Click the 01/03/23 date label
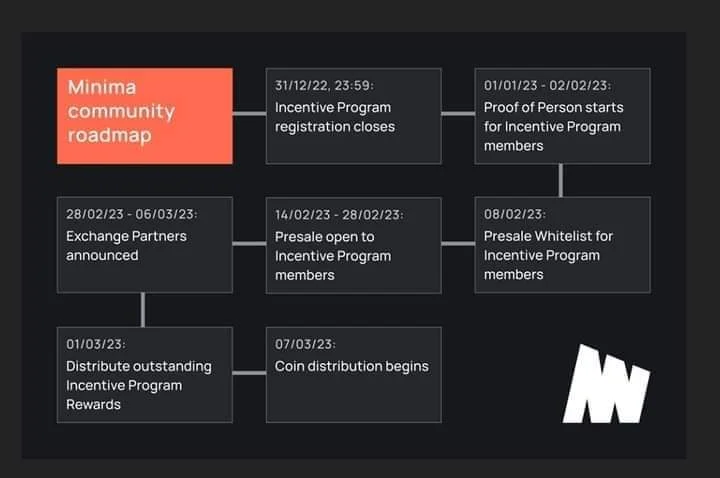 96,344
